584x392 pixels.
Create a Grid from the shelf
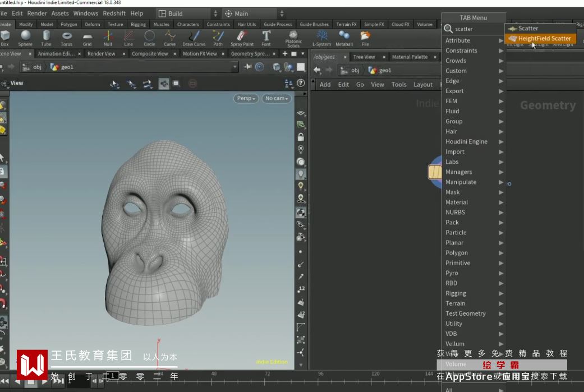[88, 38]
